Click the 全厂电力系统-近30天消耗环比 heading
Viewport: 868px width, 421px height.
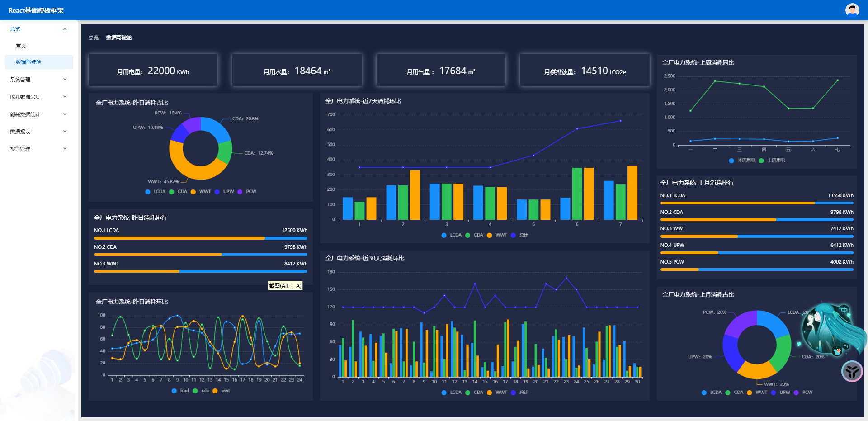(x=365, y=259)
